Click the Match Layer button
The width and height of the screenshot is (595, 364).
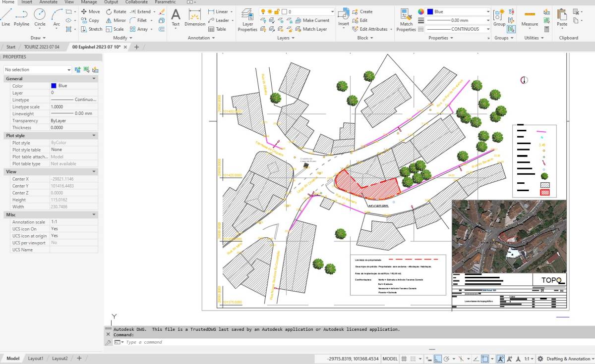(x=311, y=29)
